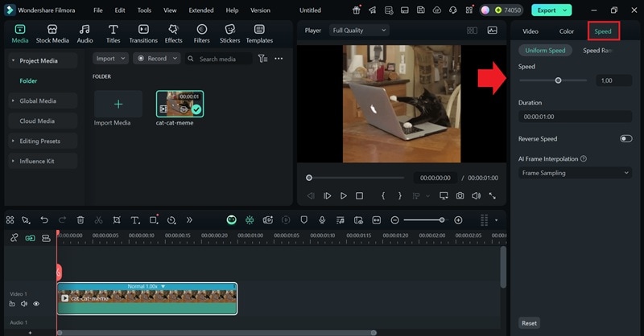
Task: Open the Import dropdown
Action: click(x=110, y=59)
